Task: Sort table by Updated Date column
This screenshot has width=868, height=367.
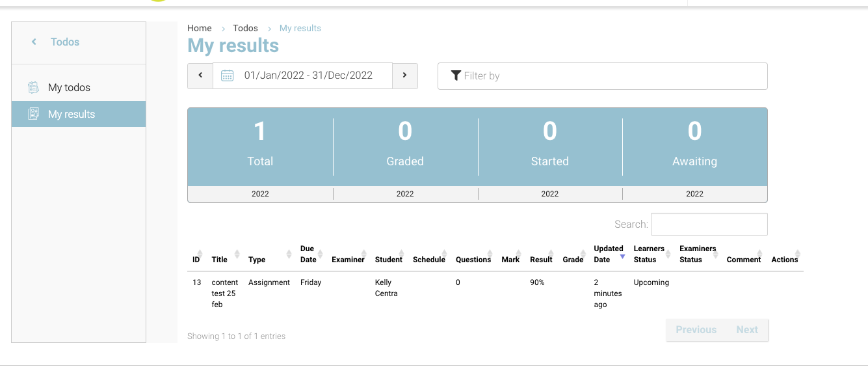Action: (608, 254)
